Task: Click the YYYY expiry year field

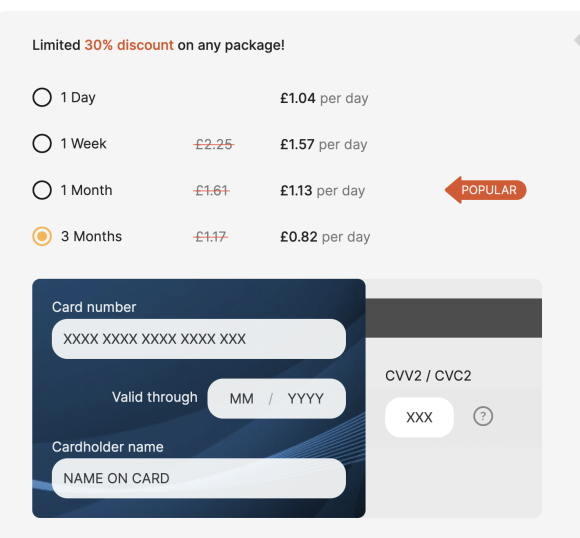Action: (x=306, y=399)
